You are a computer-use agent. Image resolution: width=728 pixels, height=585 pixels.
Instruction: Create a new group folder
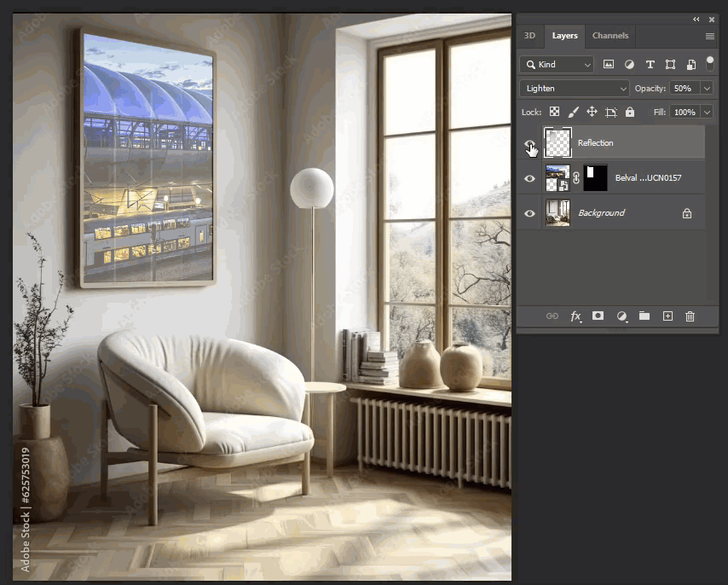(644, 316)
